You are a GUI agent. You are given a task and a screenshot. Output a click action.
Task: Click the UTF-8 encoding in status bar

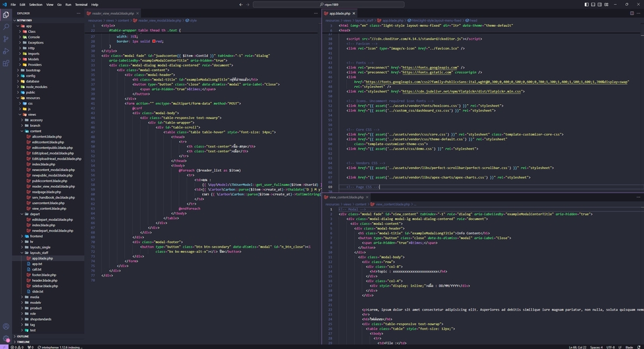click(610, 347)
